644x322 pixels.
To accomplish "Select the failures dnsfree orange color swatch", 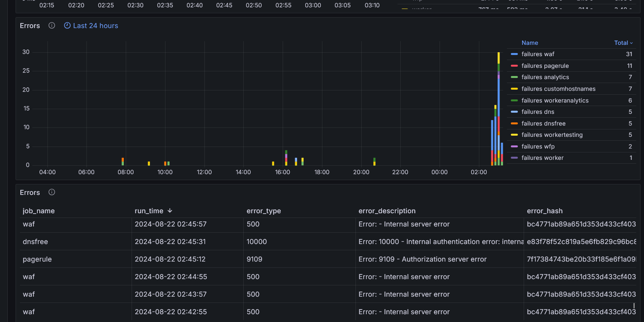I will [x=514, y=124].
